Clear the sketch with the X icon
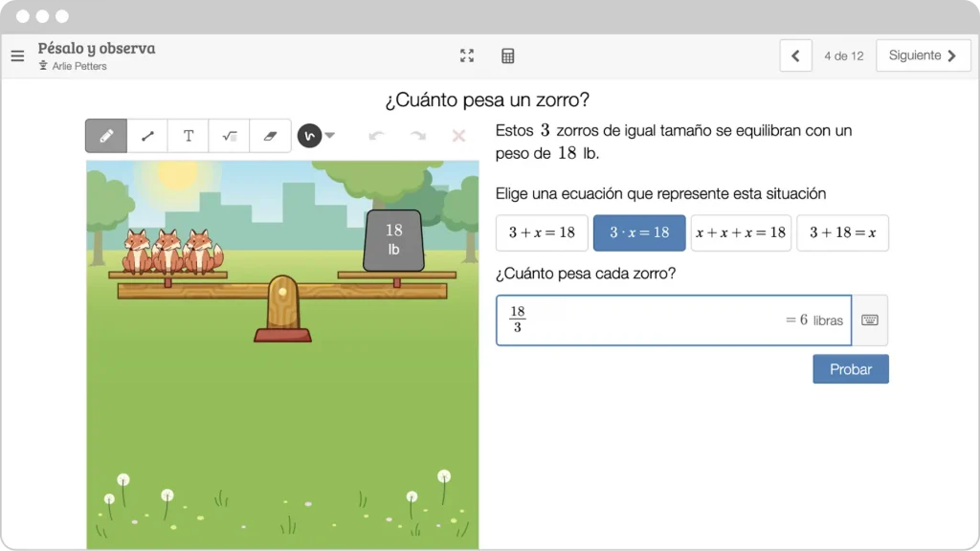 coord(458,136)
